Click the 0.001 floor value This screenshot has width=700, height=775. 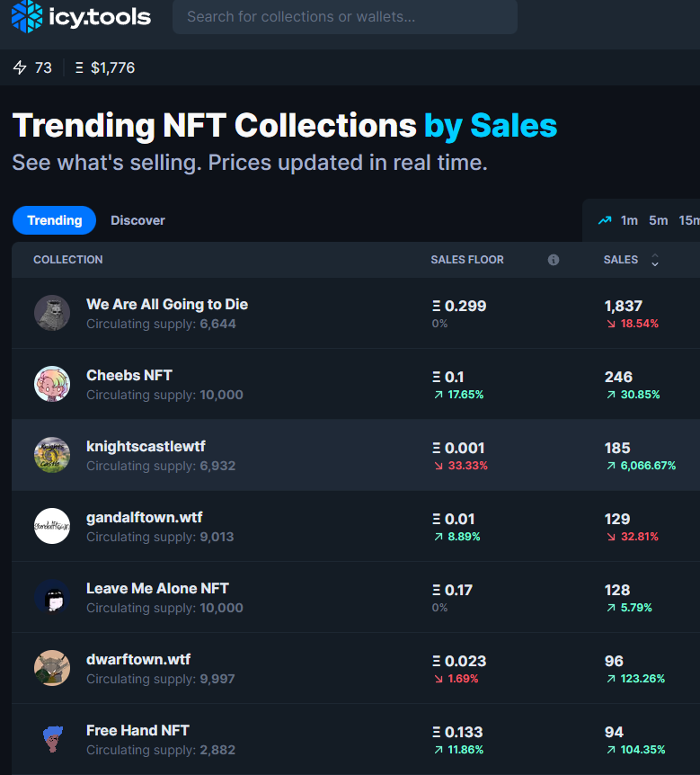465,449
